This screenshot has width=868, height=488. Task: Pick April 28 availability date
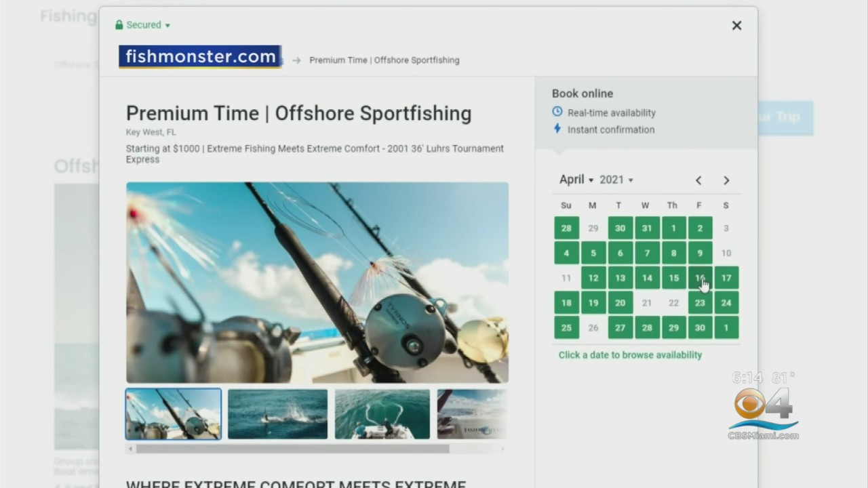tap(647, 328)
